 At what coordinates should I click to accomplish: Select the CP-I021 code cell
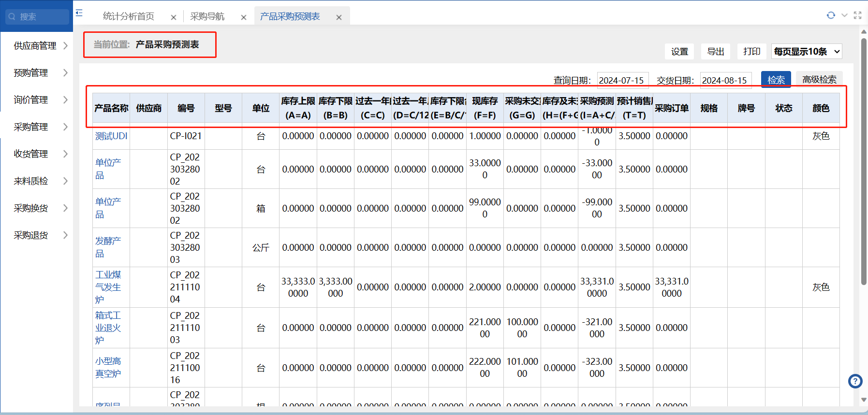click(x=186, y=136)
